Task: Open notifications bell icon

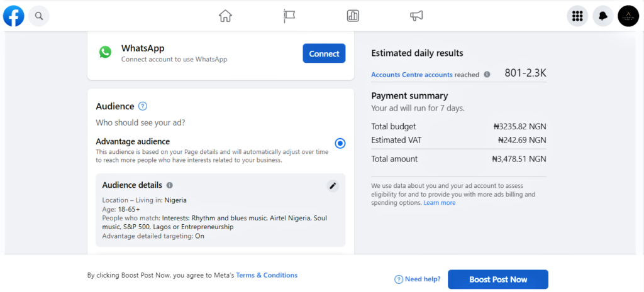Action: (x=603, y=16)
